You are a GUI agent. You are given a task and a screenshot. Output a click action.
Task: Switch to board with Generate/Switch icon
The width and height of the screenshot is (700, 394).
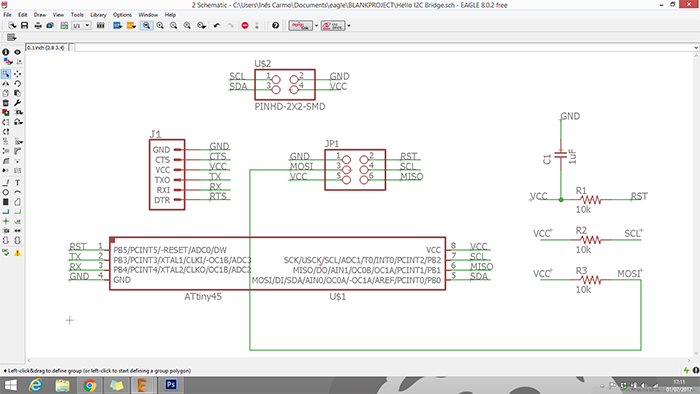pos(64,25)
